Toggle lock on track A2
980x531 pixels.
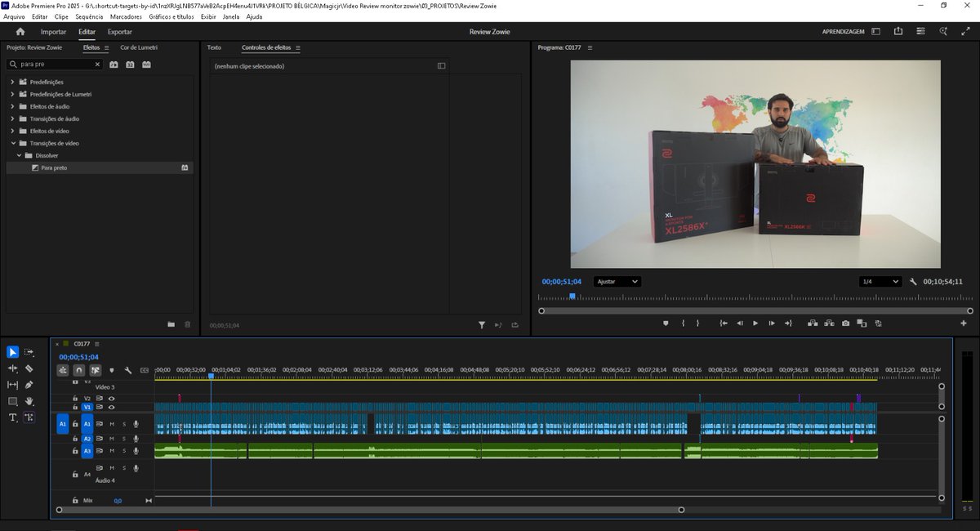tap(75, 439)
